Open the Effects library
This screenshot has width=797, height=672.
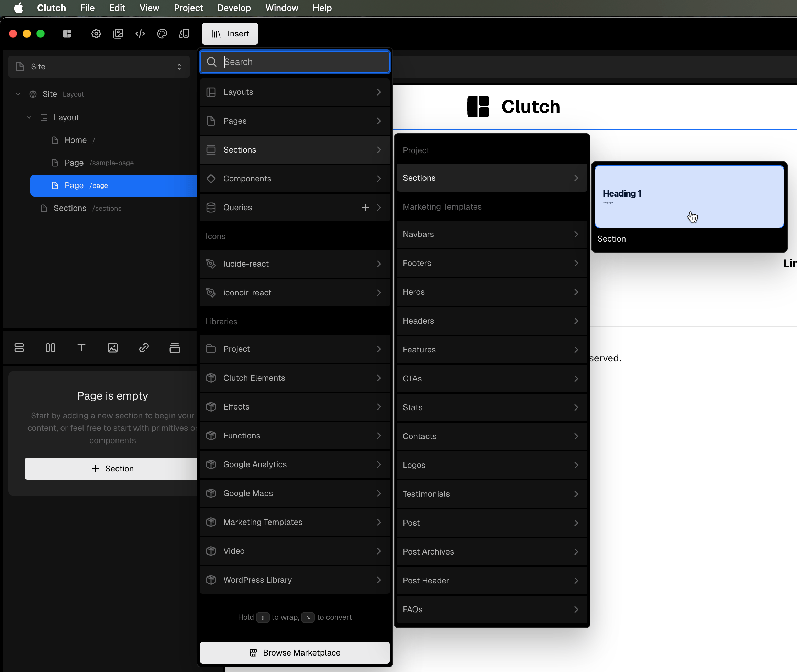(x=295, y=406)
